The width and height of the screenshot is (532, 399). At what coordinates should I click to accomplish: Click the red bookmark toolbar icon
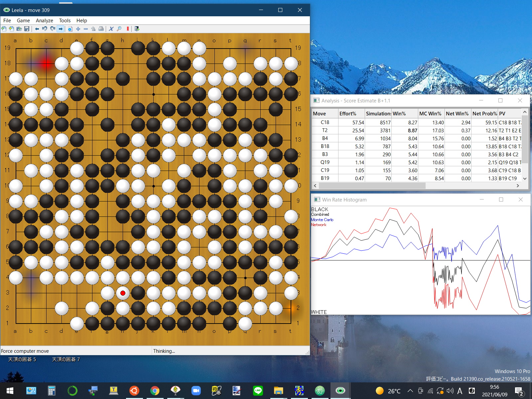[x=128, y=29]
